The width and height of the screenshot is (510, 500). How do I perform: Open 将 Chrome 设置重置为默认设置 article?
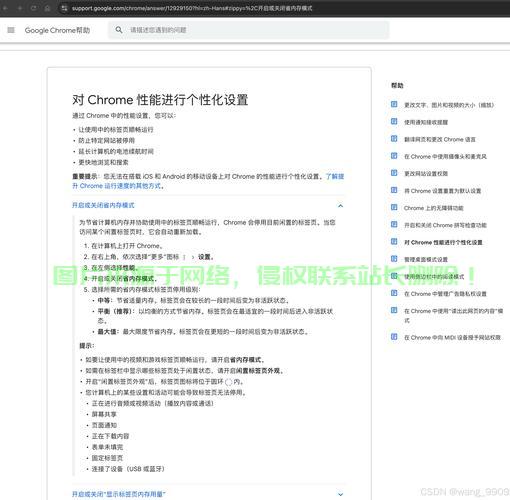coord(443,191)
